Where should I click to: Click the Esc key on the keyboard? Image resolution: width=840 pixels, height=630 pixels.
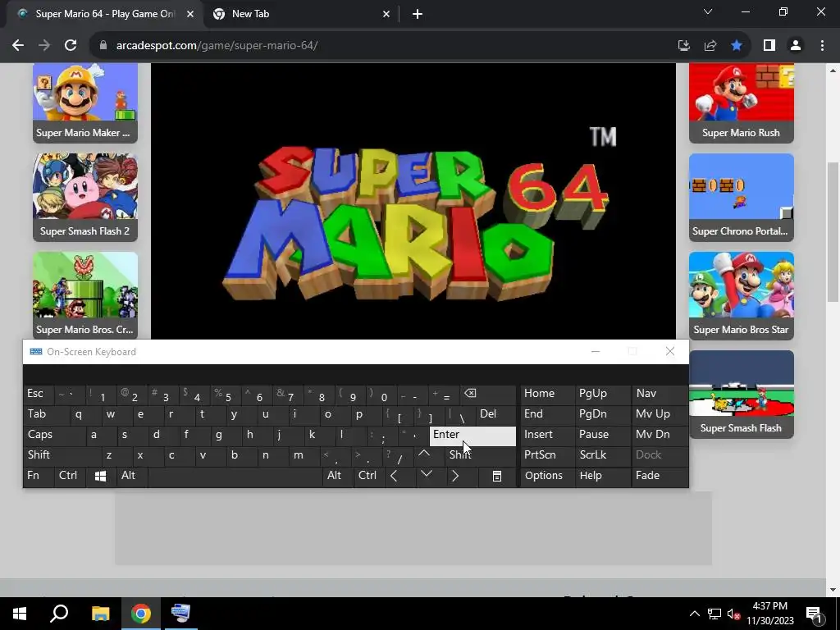click(38, 394)
